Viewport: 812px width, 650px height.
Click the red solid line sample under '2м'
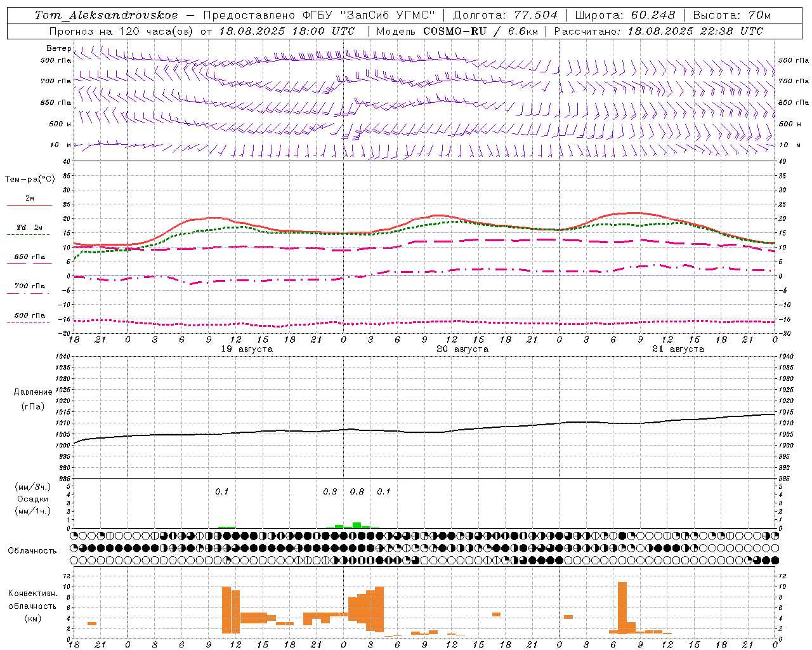tap(29, 206)
